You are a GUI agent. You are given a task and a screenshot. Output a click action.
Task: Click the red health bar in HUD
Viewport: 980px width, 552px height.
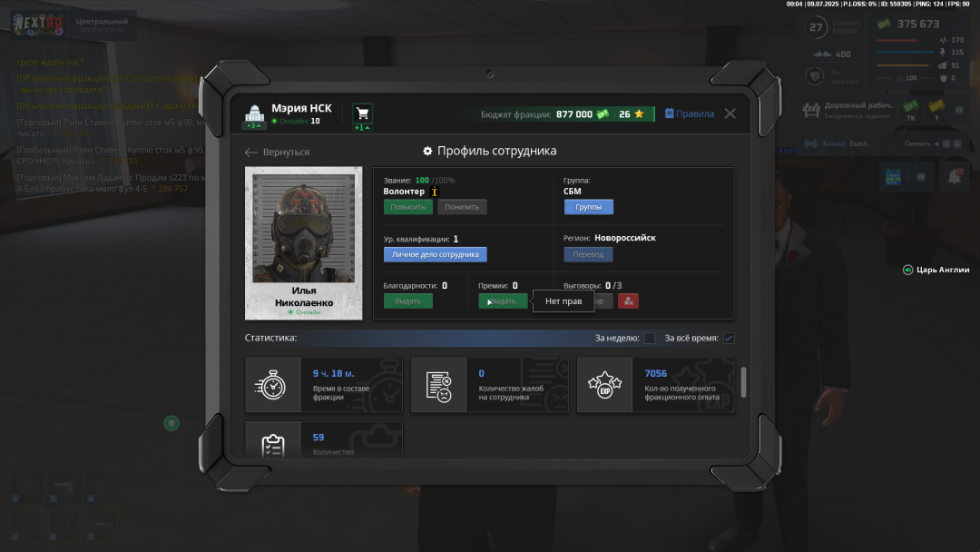point(905,41)
